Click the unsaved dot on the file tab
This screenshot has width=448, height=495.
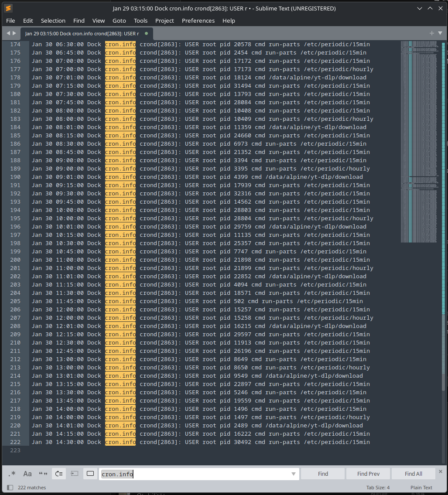point(146,33)
